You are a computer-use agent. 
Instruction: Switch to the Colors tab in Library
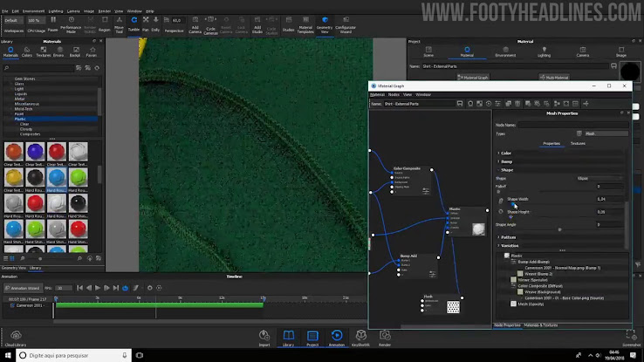pos(27,51)
